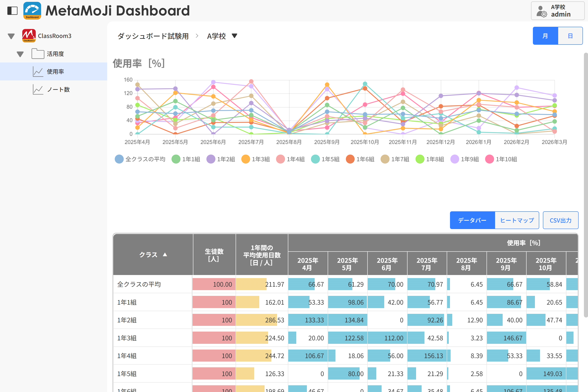Sort by クラス column arrow
588x392 pixels.
click(165, 255)
